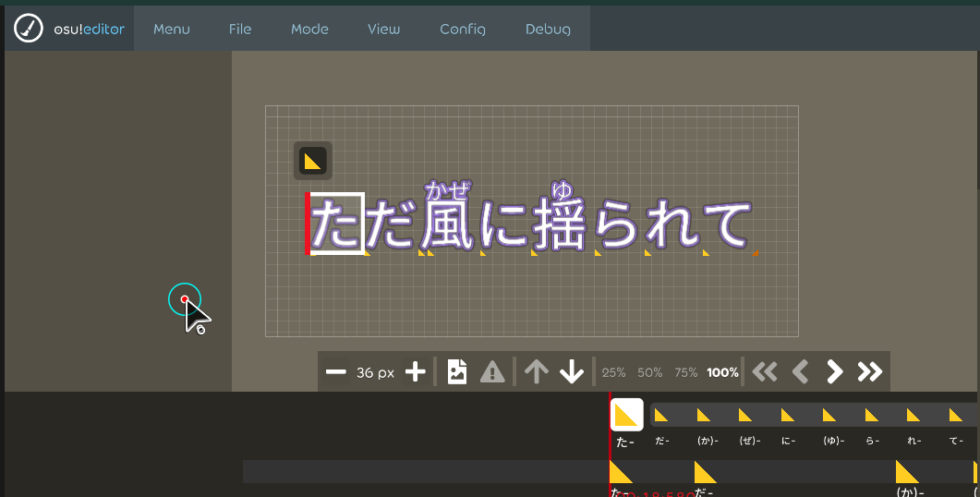This screenshot has height=497, width=980.
Task: Decrease font size with minus button
Action: pos(336,372)
